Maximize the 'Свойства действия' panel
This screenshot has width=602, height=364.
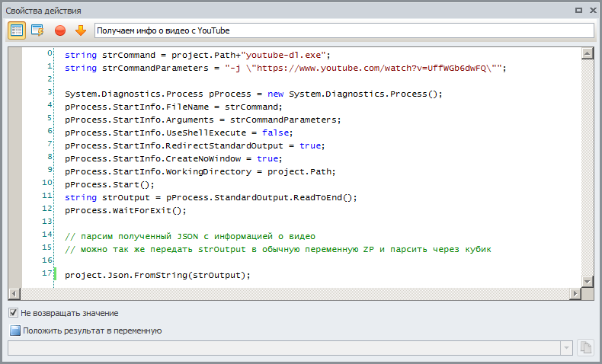(578, 11)
